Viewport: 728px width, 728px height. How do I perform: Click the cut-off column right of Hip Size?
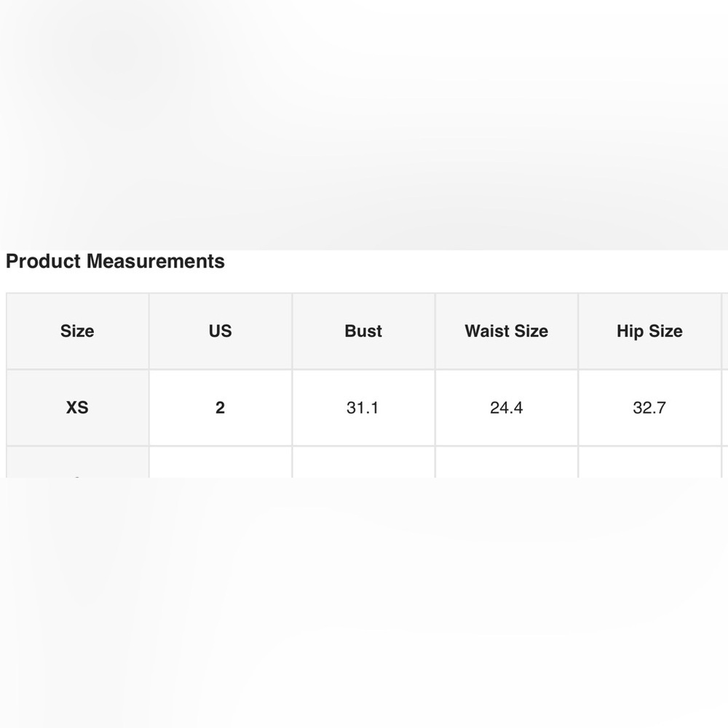point(725,331)
